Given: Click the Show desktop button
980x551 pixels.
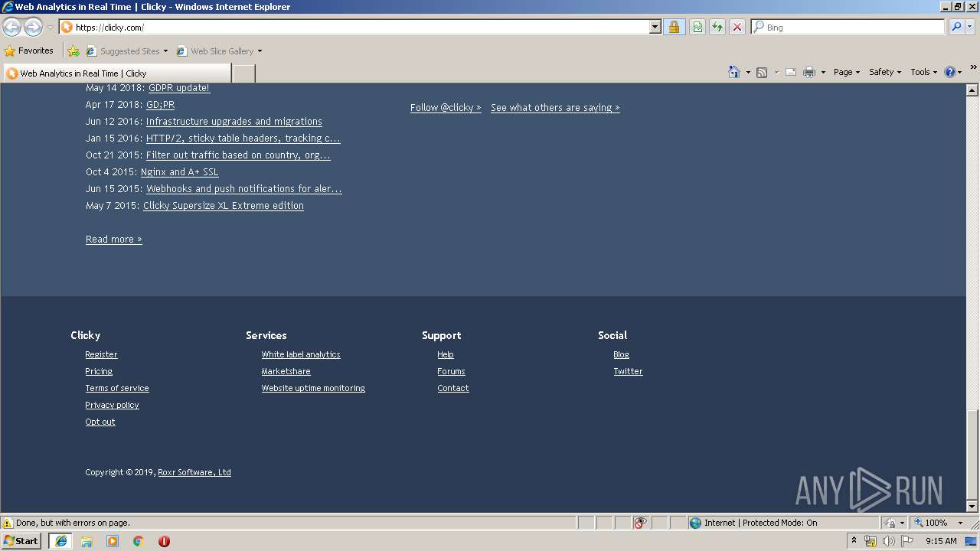Looking at the screenshot, I should tap(972, 541).
